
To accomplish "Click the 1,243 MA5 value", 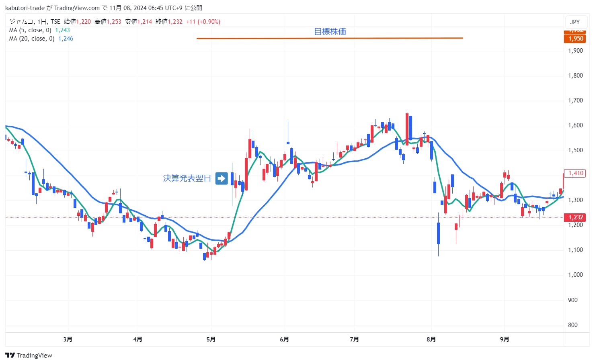I will coord(62,30).
